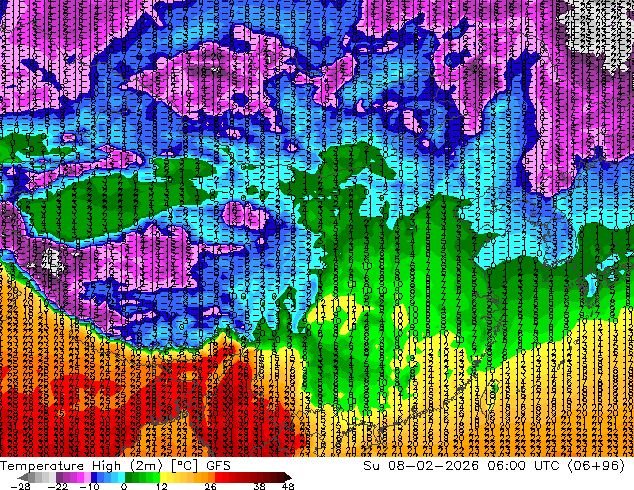The image size is (634, 490).
Task: Click the '(06+96)' forecast hour text
Action: [596, 466]
